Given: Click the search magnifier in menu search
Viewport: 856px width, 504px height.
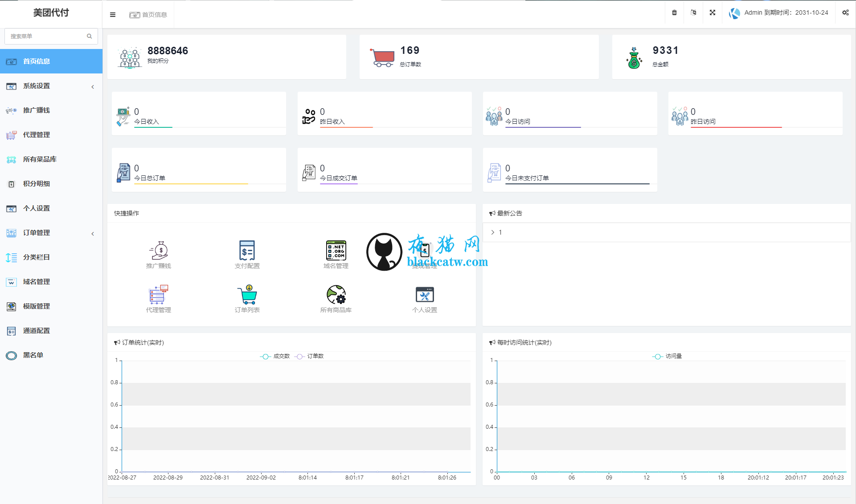Looking at the screenshot, I should pos(89,36).
